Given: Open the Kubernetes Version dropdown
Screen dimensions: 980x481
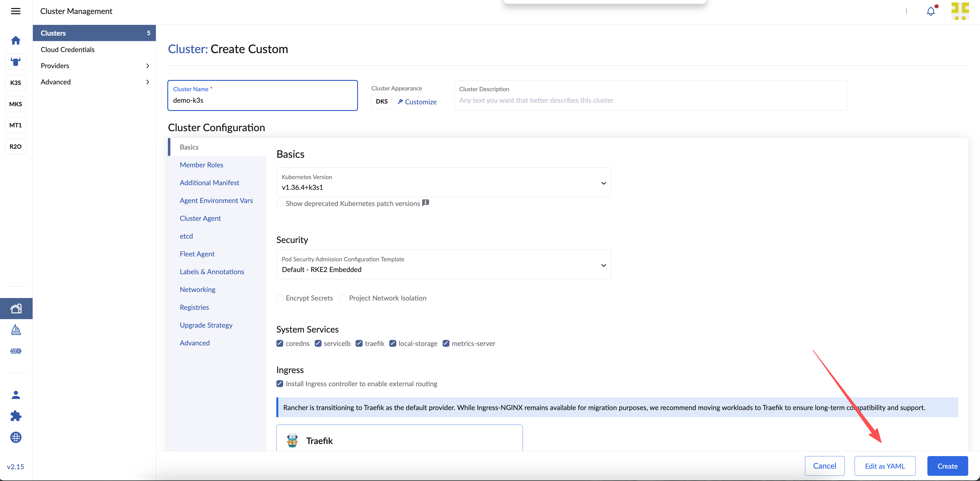Looking at the screenshot, I should click(x=444, y=182).
